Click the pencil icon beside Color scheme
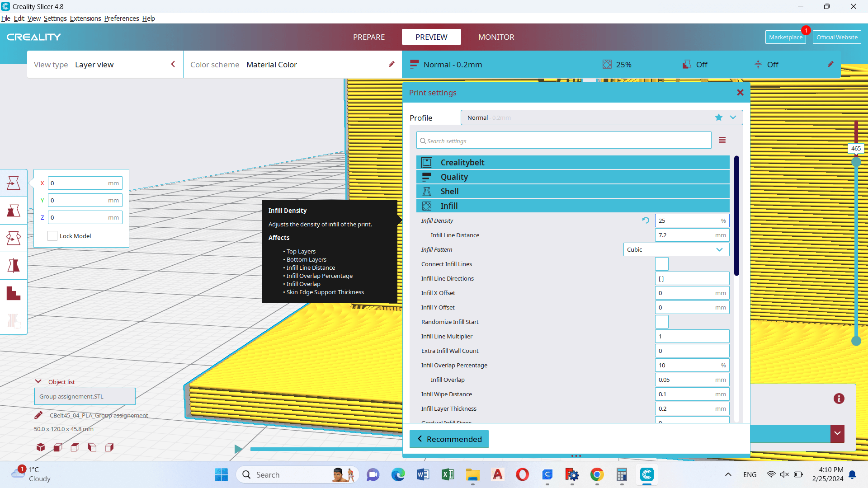 [392, 64]
